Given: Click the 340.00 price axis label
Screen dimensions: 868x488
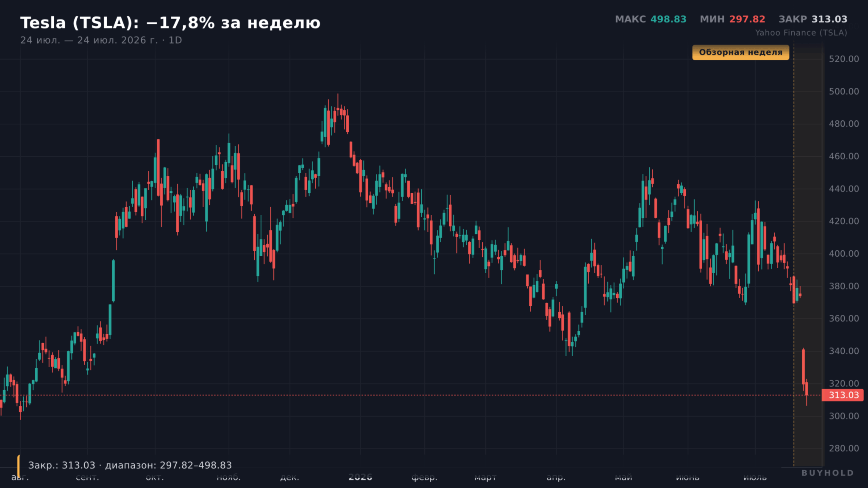Looking at the screenshot, I should (844, 351).
